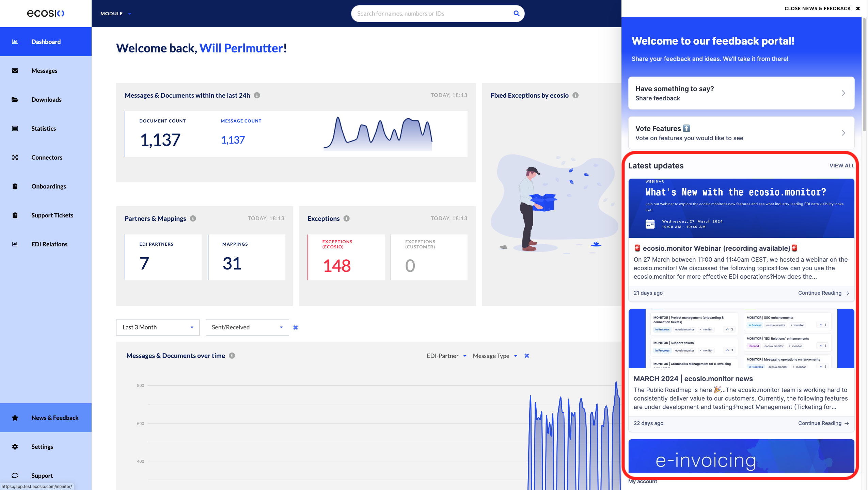Click the Settings gear icon
This screenshot has width=868, height=490.
(x=15, y=446)
